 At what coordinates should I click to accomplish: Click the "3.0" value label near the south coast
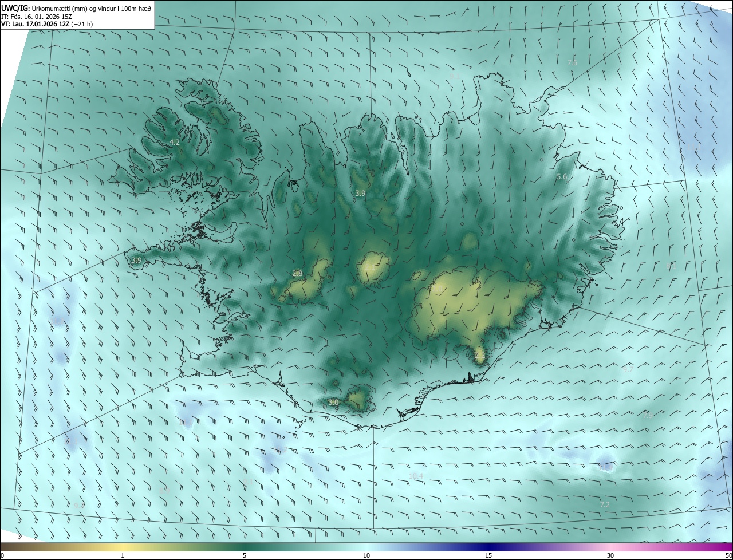pyautogui.click(x=333, y=403)
